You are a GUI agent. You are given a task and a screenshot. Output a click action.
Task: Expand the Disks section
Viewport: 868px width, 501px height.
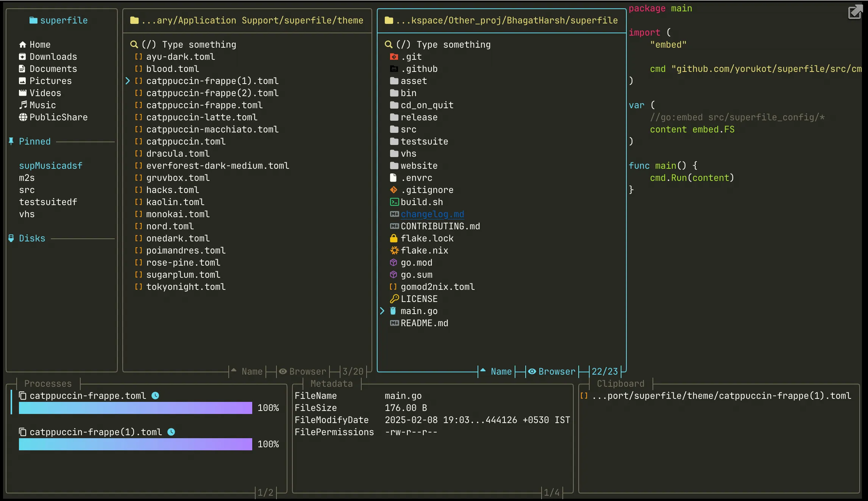(x=32, y=238)
